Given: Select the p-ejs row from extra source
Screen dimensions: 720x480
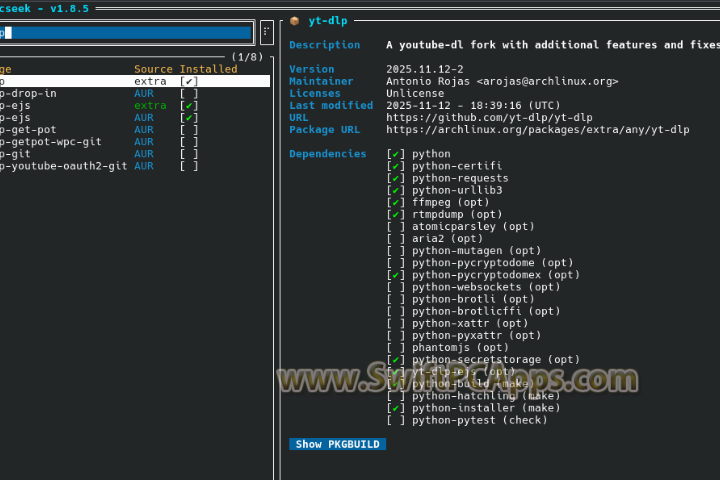Looking at the screenshot, I should pyautogui.click(x=135, y=106).
